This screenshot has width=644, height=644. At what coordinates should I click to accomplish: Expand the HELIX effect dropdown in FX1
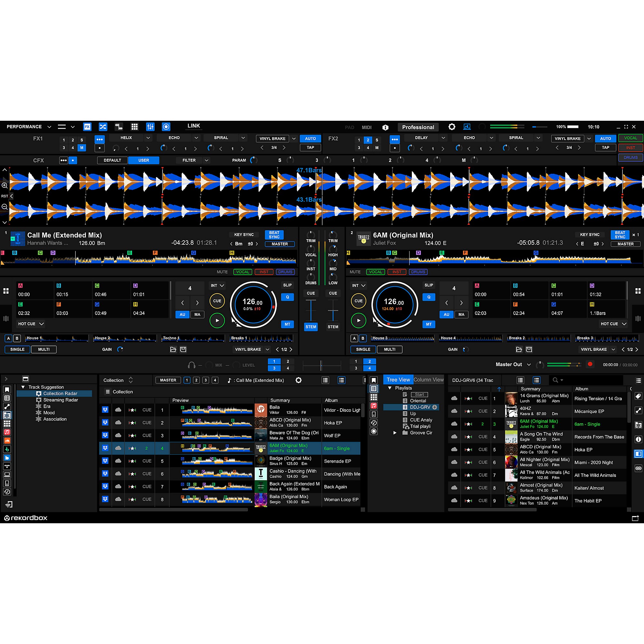pos(148,138)
